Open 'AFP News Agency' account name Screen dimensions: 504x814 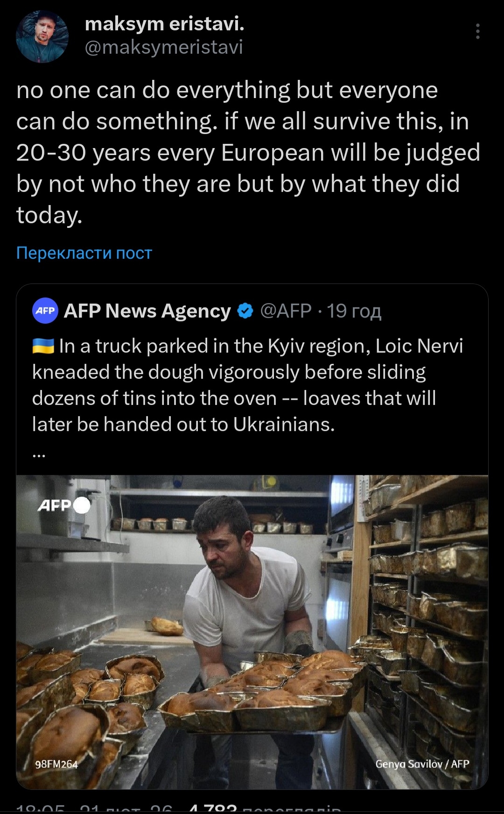(x=147, y=311)
